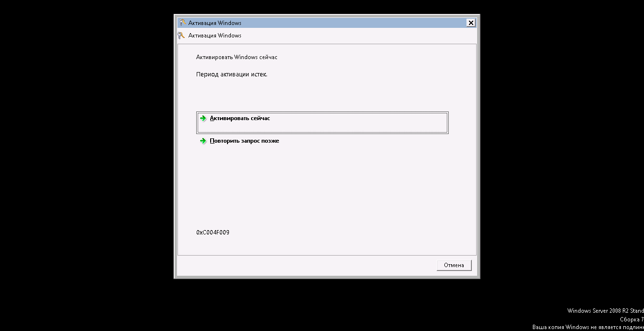Choose the Активировать сейчас option
This screenshot has height=331, width=644.
tap(322, 123)
